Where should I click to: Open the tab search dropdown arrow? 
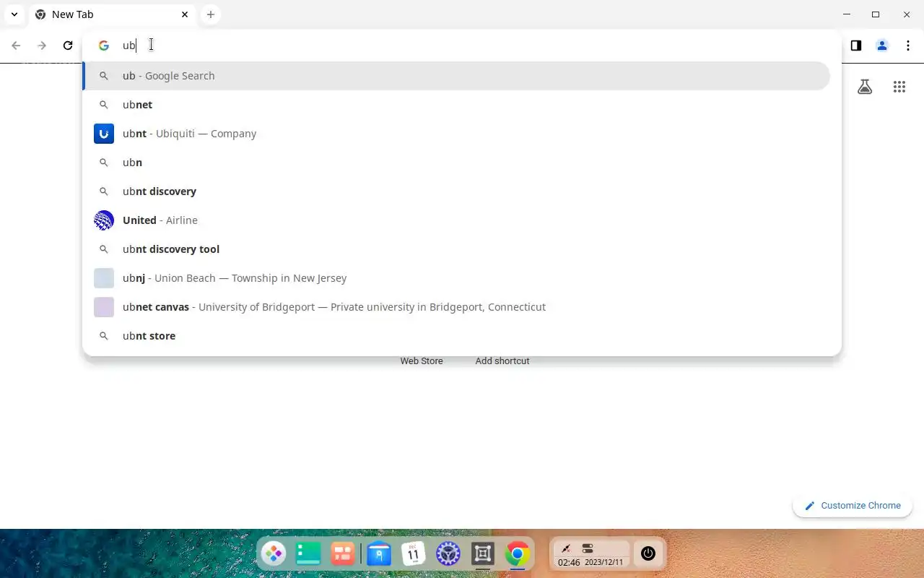(14, 14)
